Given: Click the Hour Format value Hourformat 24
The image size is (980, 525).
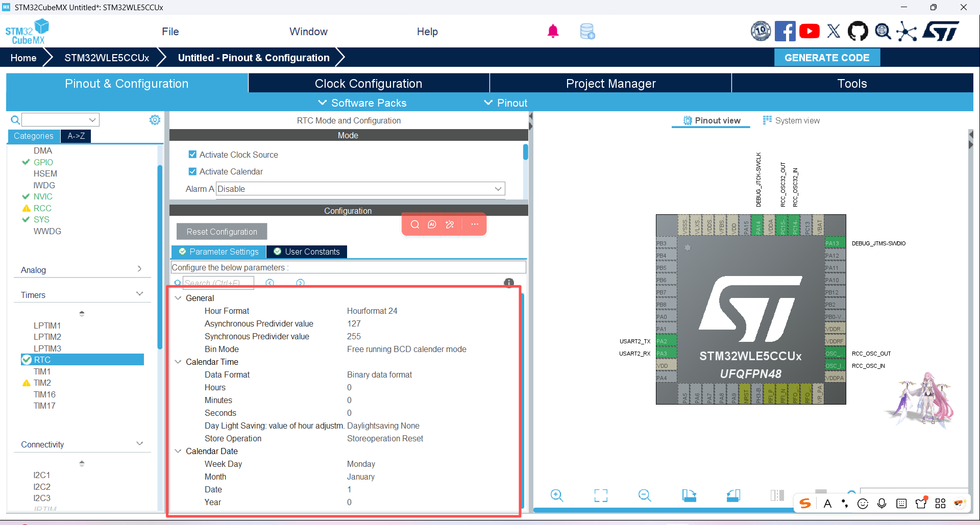Looking at the screenshot, I should point(372,311).
